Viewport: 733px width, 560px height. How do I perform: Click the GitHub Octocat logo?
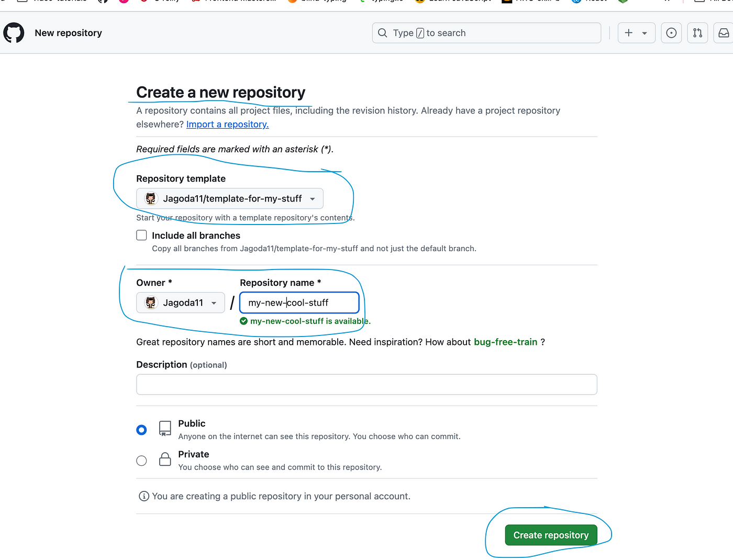coord(14,33)
